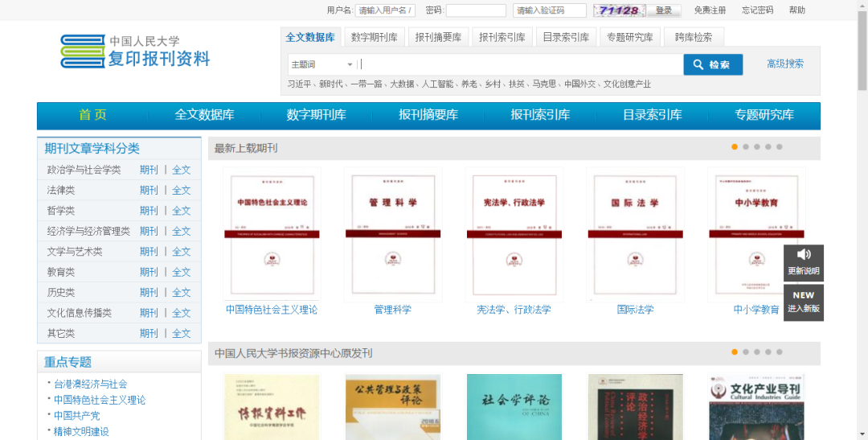Select second carousel dot in 最新上载期刊
This screenshot has width=868, height=440.
[746, 147]
